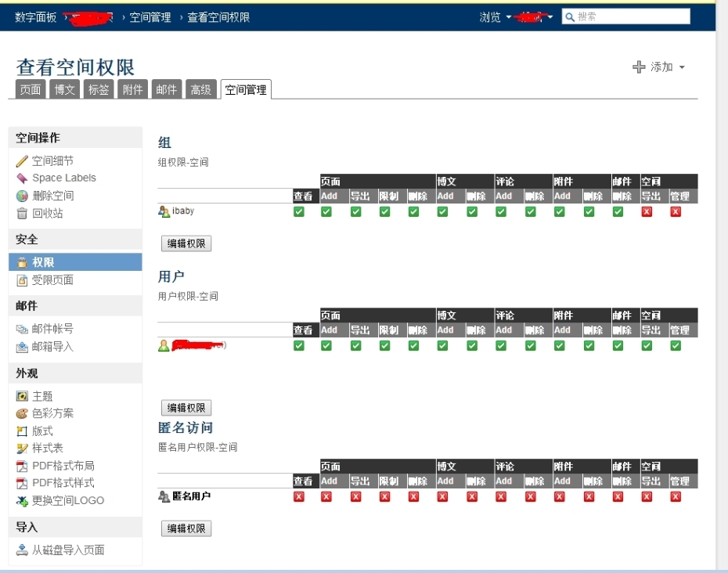Switch to the 附件 tab
Image resolution: width=728 pixels, height=573 pixels.
[x=133, y=90]
